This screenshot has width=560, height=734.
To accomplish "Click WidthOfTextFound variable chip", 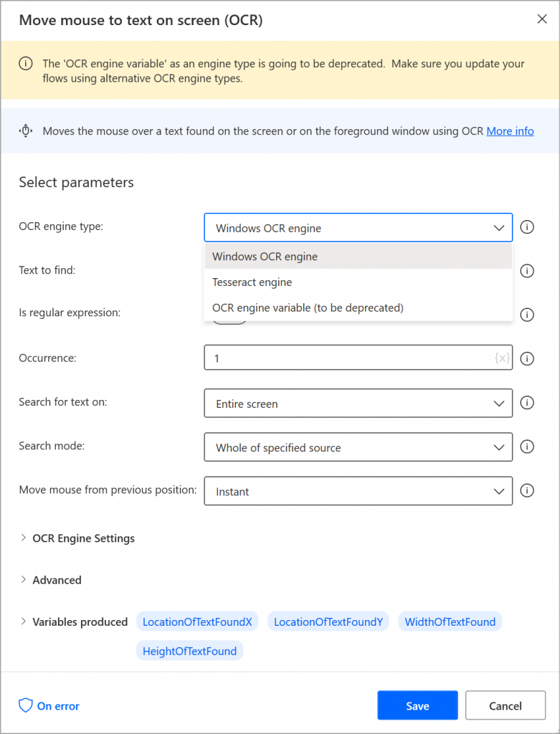I will point(450,621).
